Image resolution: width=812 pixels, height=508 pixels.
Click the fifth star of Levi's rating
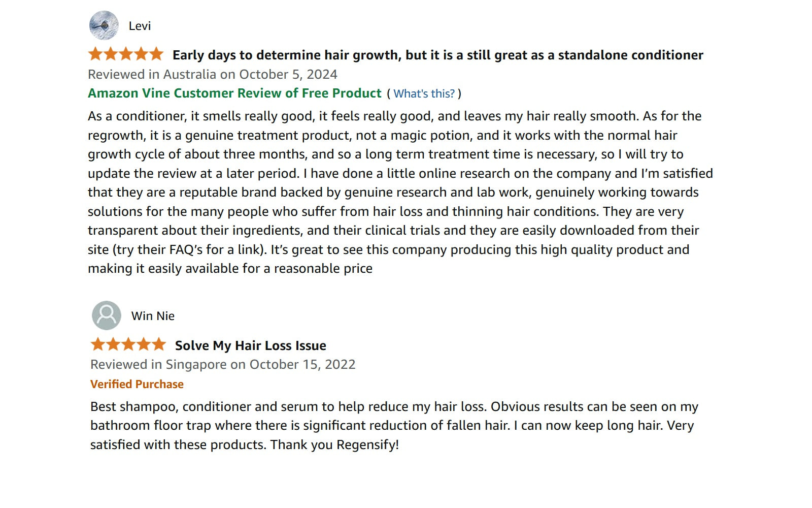pyautogui.click(x=156, y=54)
